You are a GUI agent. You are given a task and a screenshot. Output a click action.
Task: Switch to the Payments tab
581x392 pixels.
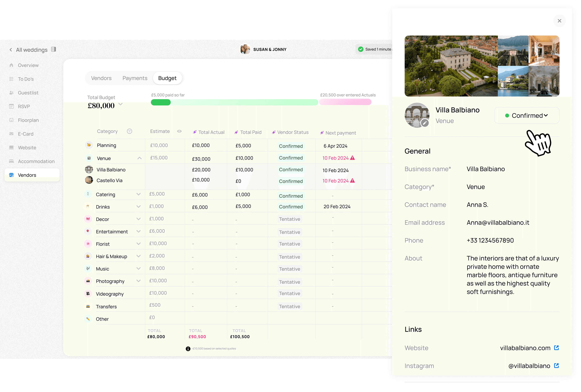135,78
